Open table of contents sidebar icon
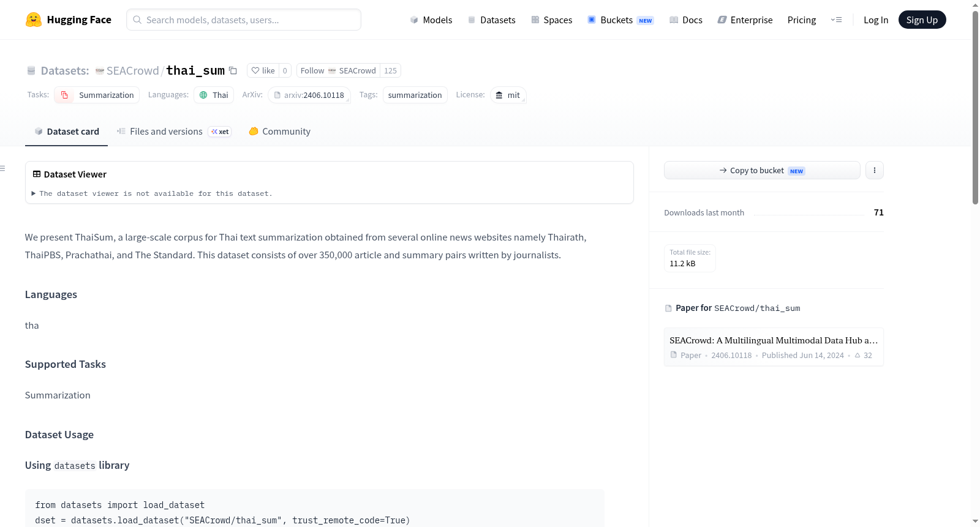980x527 pixels. click(x=3, y=168)
